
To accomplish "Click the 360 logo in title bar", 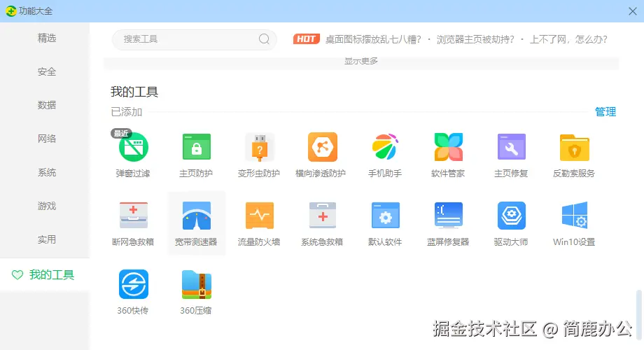I will (11, 11).
